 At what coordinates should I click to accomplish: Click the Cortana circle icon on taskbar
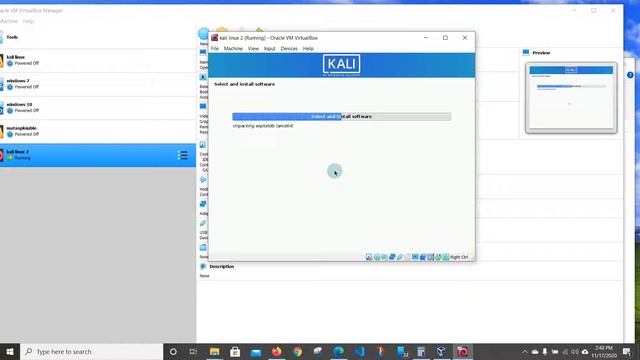[x=173, y=351]
